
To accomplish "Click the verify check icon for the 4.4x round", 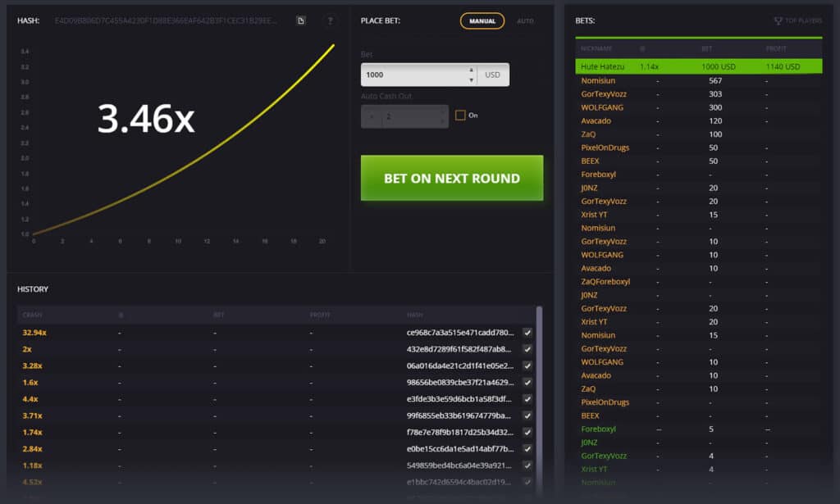I will [x=527, y=399].
